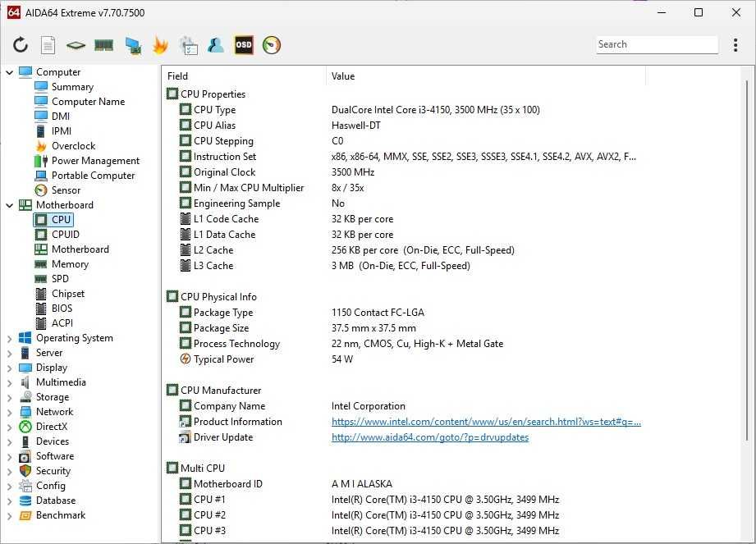Expand the Storage node
This screenshot has height=544, width=756.
coord(9,397)
